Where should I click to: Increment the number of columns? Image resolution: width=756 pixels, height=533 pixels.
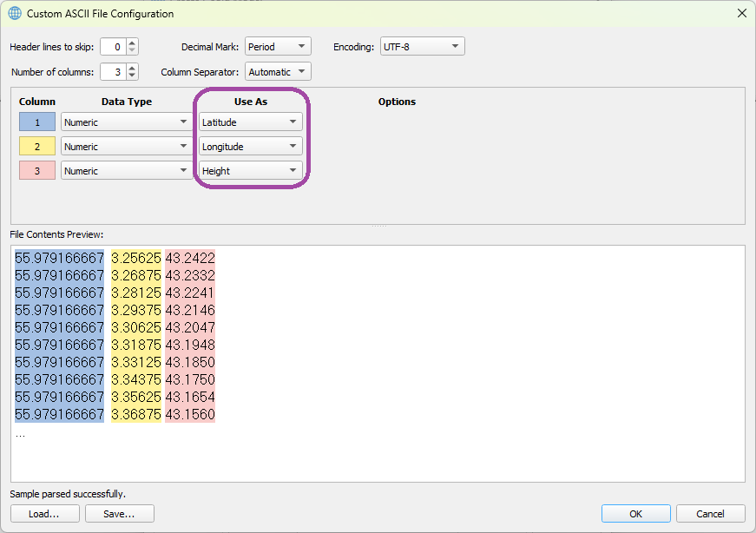[x=132, y=68]
